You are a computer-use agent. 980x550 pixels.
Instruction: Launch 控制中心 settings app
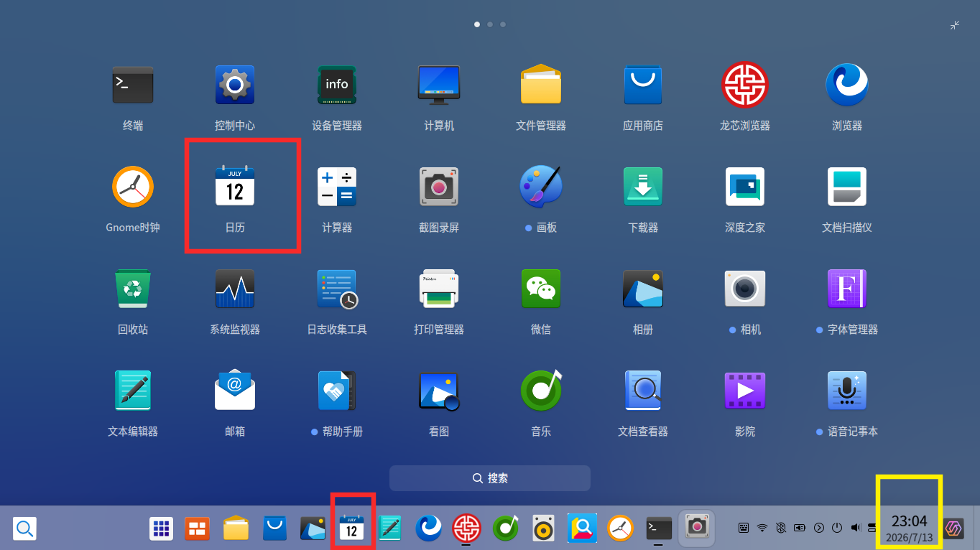pyautogui.click(x=235, y=85)
